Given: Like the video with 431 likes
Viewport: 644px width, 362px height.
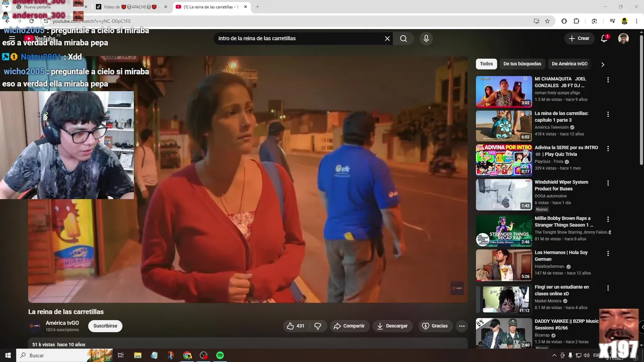Looking at the screenshot, I should tap(296, 326).
